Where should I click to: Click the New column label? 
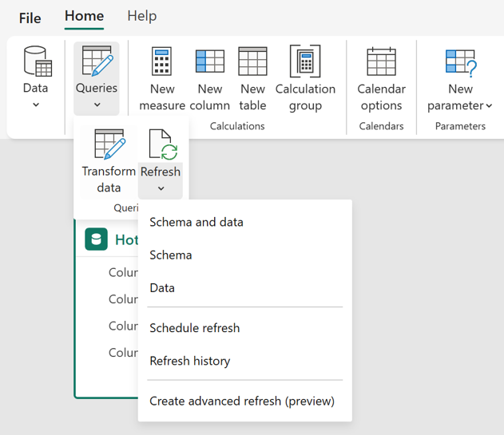pyautogui.click(x=210, y=97)
